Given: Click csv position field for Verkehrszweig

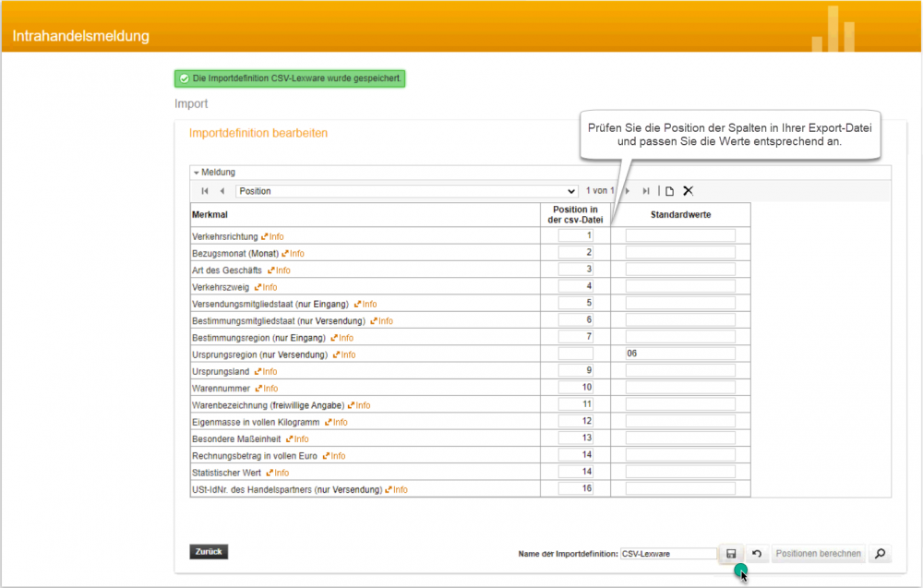Looking at the screenshot, I should point(576,286).
